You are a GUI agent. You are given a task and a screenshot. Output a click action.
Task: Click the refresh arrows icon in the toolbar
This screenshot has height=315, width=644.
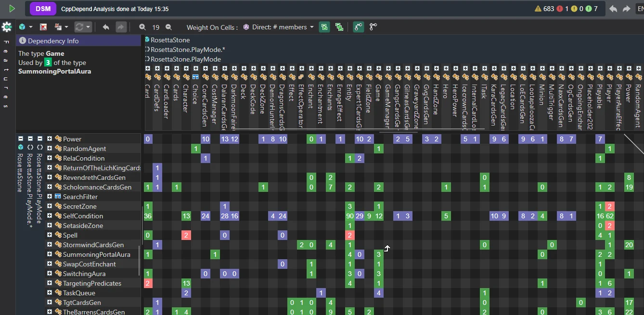point(80,27)
